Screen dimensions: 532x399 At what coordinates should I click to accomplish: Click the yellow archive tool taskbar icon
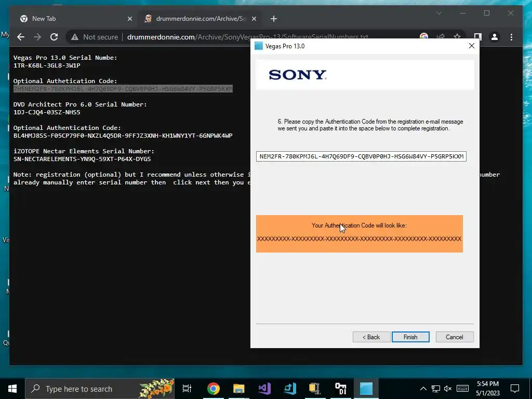pos(315,389)
